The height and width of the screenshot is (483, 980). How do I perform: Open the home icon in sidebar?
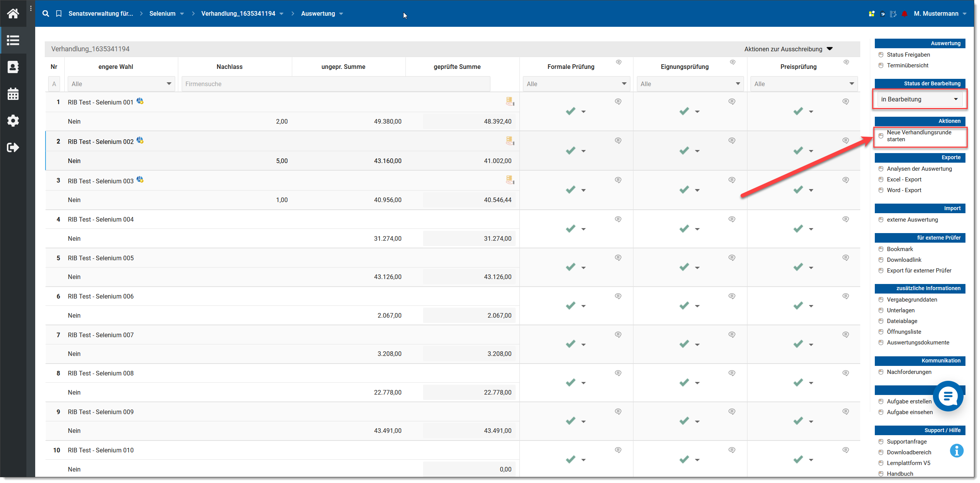click(x=13, y=13)
